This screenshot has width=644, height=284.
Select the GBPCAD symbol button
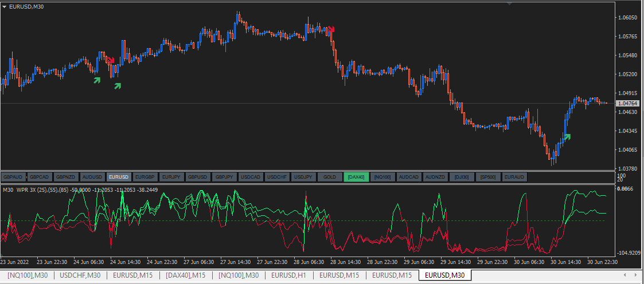tap(40, 177)
